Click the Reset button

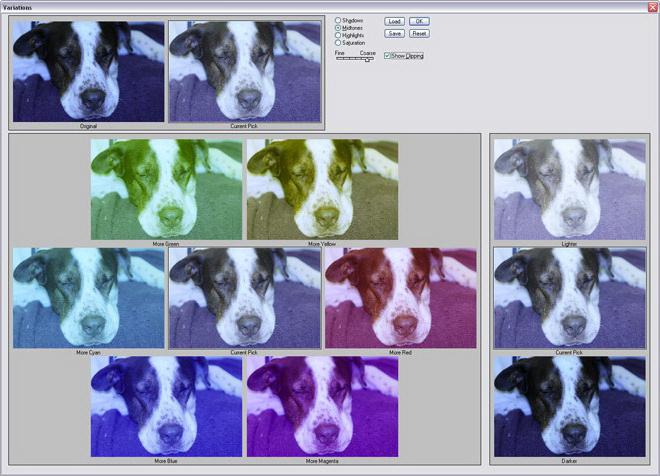pyautogui.click(x=419, y=34)
